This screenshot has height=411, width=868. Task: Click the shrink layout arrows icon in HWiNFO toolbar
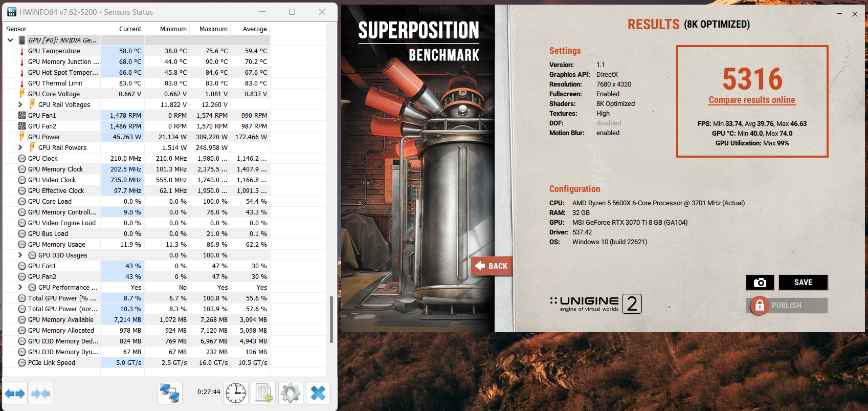pyautogui.click(x=41, y=393)
